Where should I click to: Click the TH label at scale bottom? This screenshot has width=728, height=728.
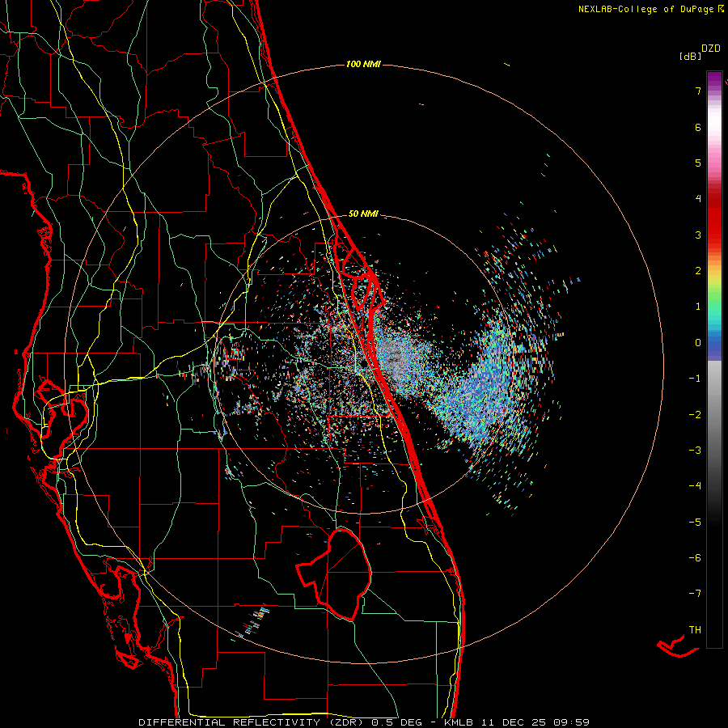[695, 629]
